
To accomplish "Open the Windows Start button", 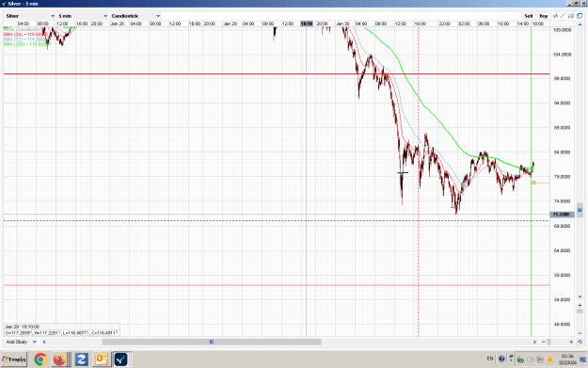I will pos(14,360).
